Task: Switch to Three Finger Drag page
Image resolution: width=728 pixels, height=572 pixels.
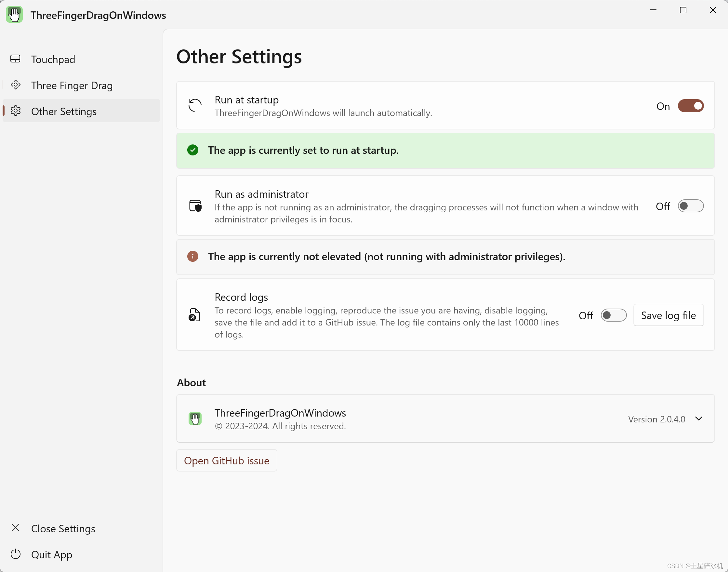Action: (x=72, y=86)
